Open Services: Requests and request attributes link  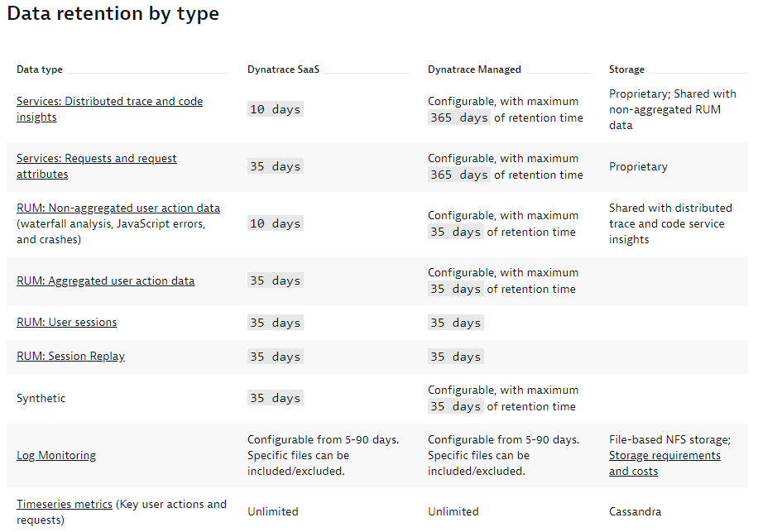(96, 159)
